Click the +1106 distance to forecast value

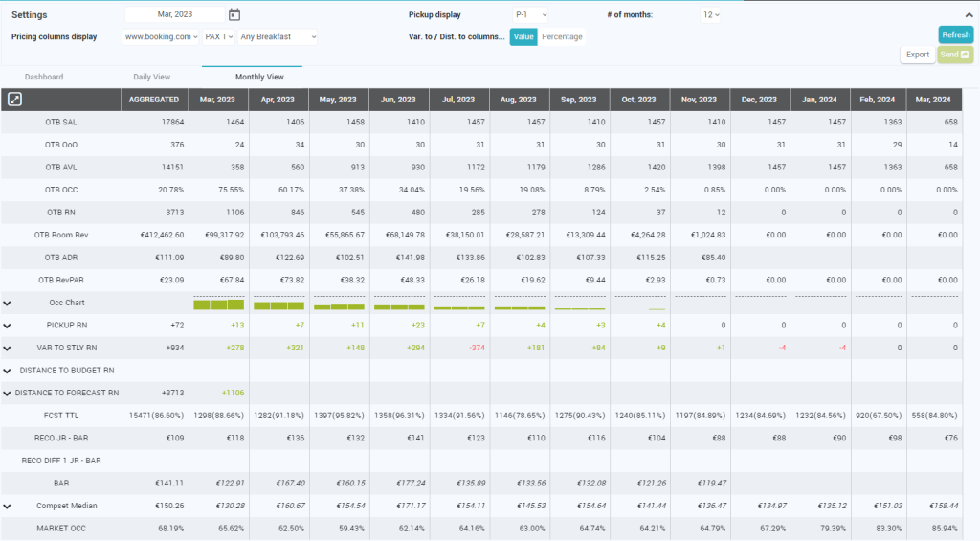click(x=234, y=393)
